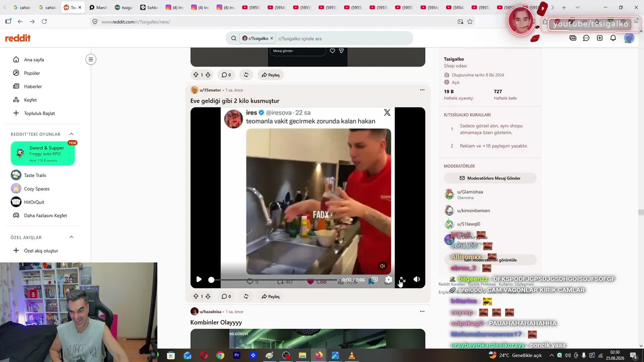Open File Explorer from the taskbar
Viewport: 644px width, 362px height.
pos(302,355)
